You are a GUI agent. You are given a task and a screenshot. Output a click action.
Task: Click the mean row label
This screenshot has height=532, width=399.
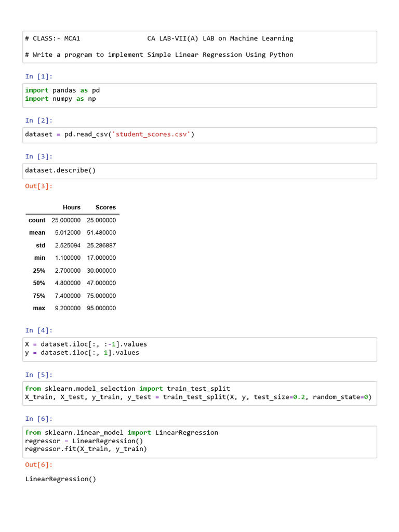point(37,233)
